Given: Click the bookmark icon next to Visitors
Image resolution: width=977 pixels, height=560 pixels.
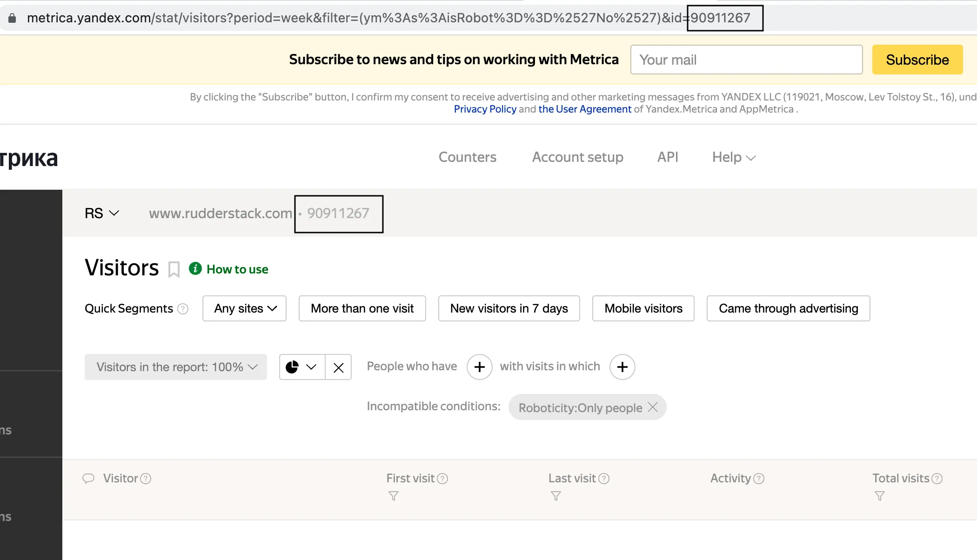Looking at the screenshot, I should point(174,269).
